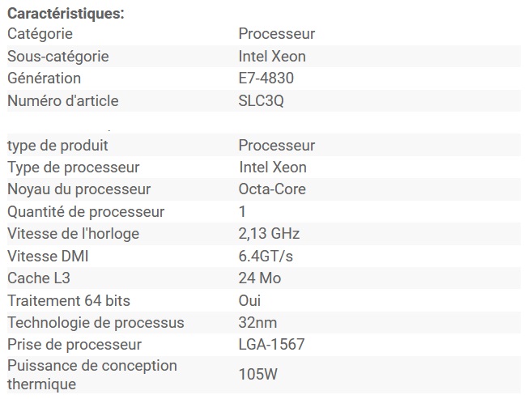The width and height of the screenshot is (532, 399).
Task: Select the LGA-1567 socket value
Action: click(271, 345)
